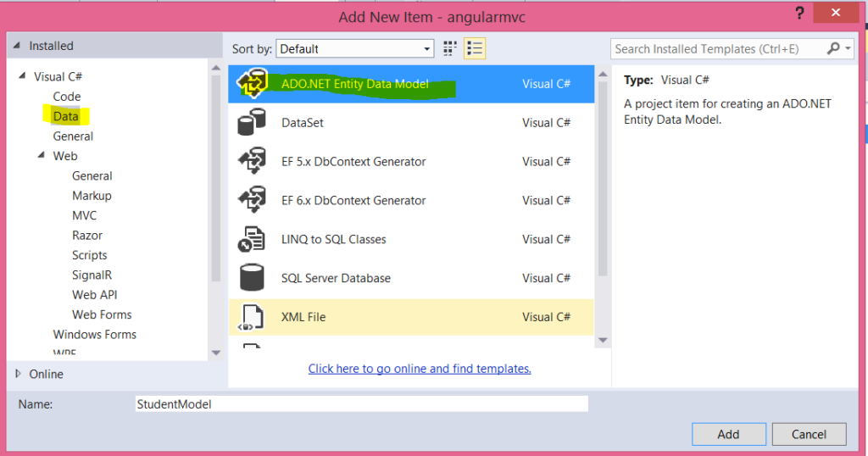Expand the Online section
Image resolution: width=868 pixels, height=456 pixels.
19,374
